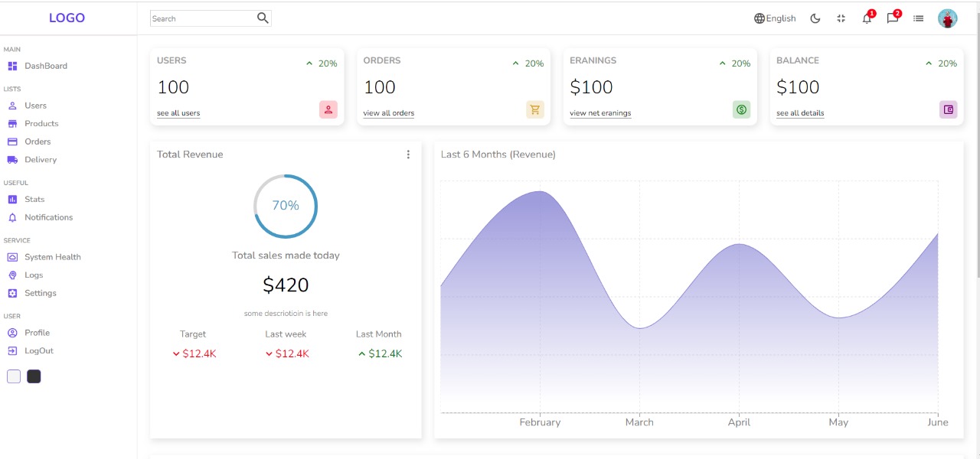Click the Stats chart icon in sidebar
This screenshot has width=980, height=459.
pyautogui.click(x=12, y=200)
